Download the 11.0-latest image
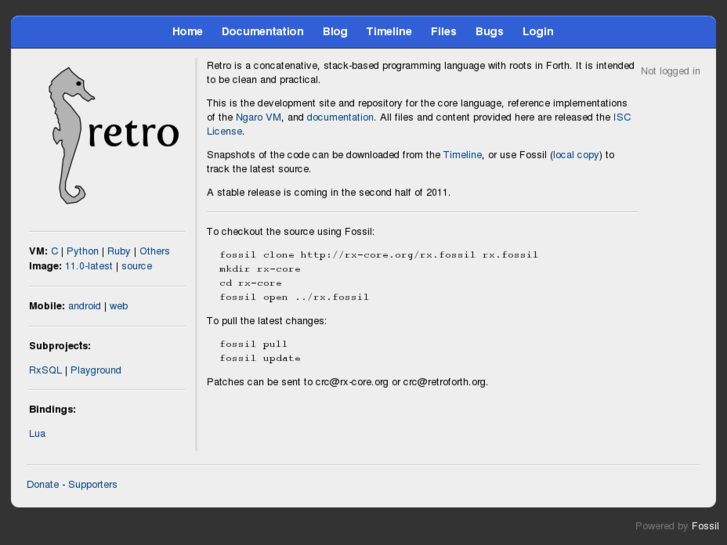The height and width of the screenshot is (545, 727). [x=88, y=267]
